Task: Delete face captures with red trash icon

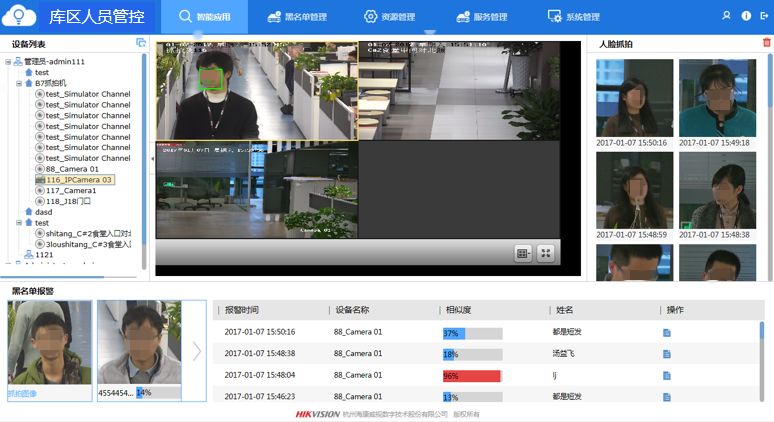Action: point(766,43)
